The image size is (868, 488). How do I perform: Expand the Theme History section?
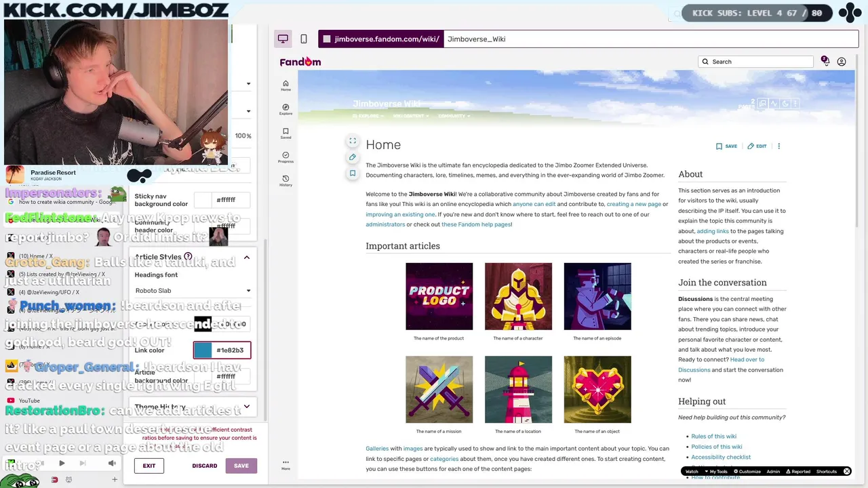[x=247, y=407]
